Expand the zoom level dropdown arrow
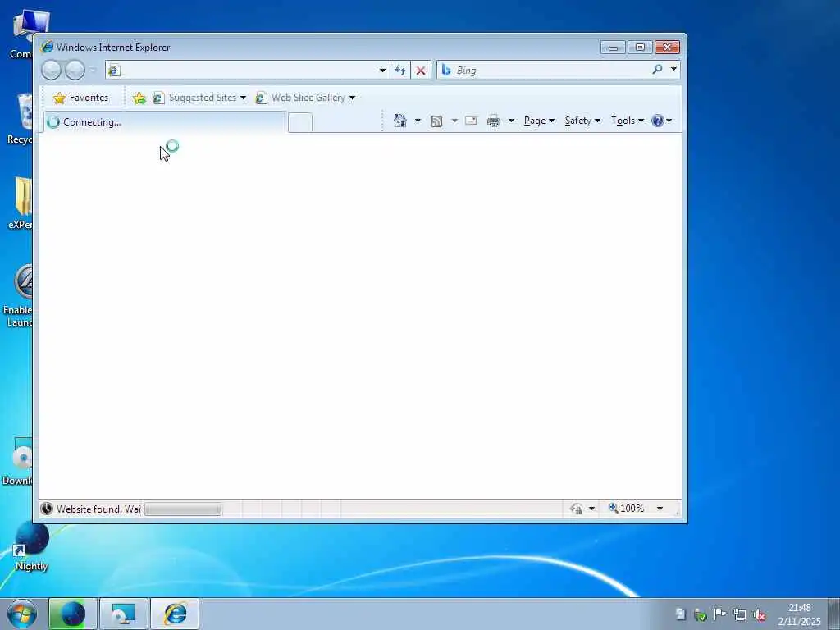This screenshot has height=630, width=840. tap(660, 509)
